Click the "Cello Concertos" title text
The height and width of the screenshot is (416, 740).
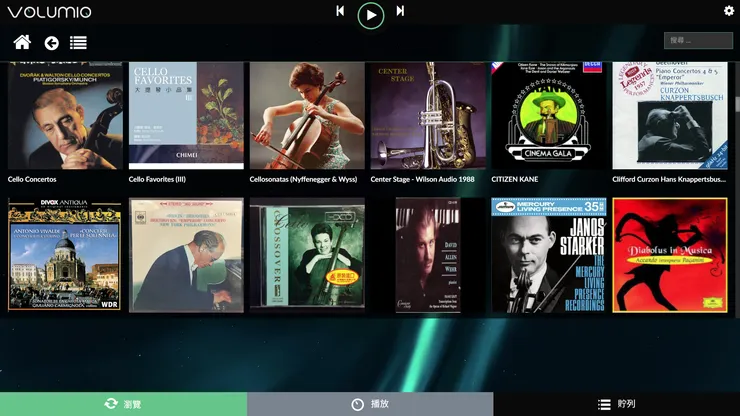point(32,179)
